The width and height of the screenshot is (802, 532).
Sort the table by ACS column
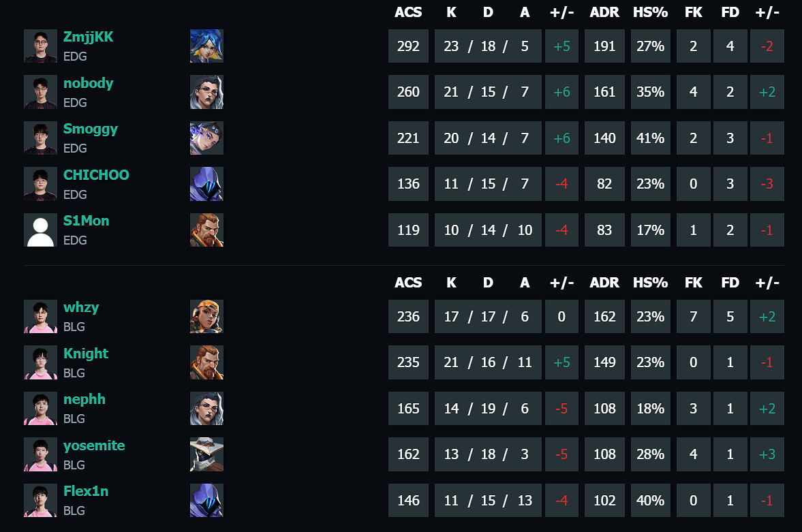408,12
